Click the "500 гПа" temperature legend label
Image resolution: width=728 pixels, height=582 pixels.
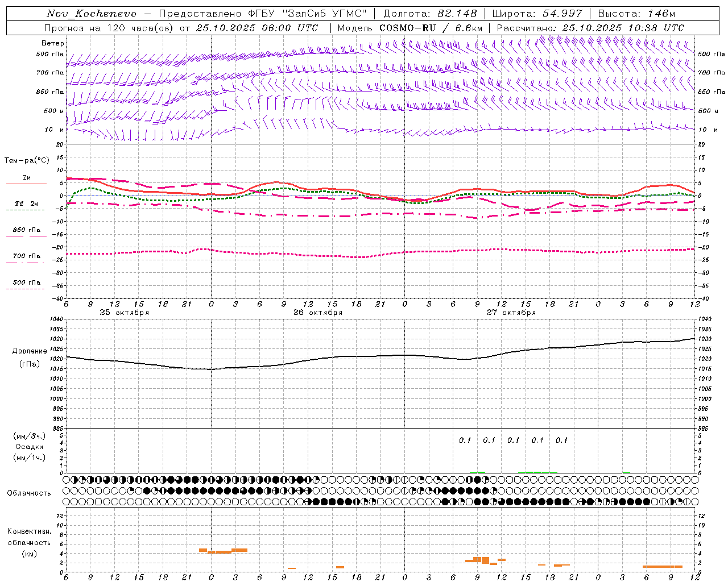27,282
